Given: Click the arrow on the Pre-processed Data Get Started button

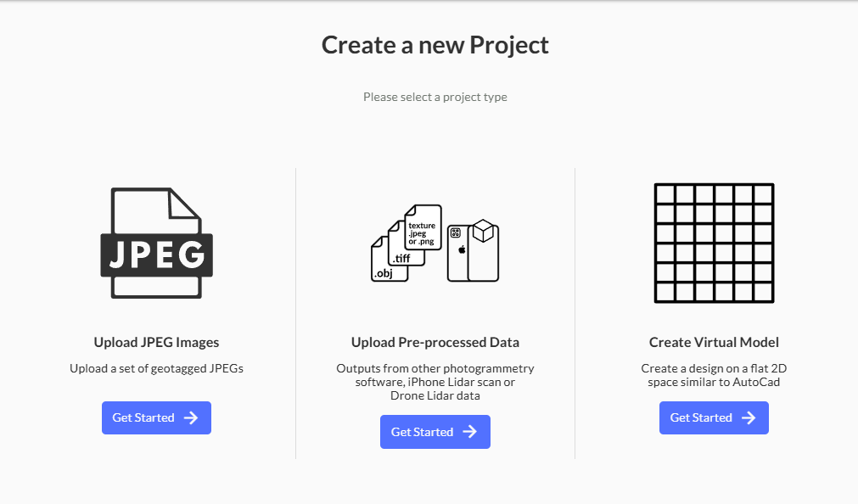Looking at the screenshot, I should click(x=469, y=432).
